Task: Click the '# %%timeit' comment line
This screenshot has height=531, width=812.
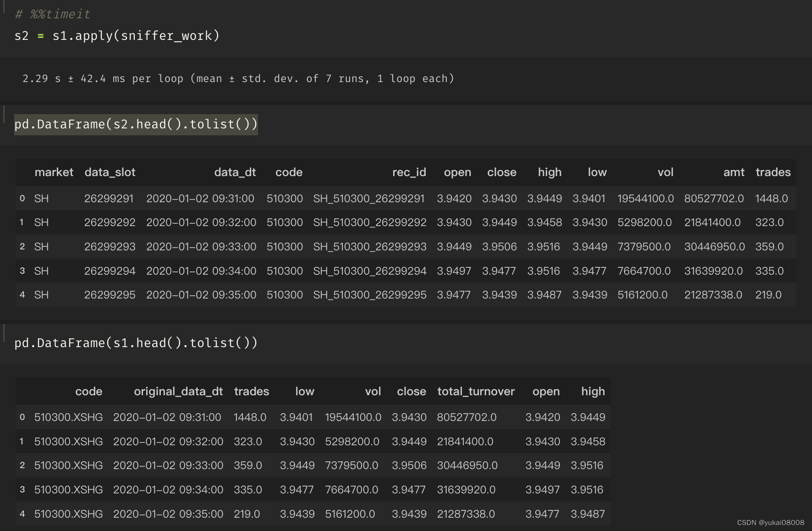Action: (x=53, y=14)
